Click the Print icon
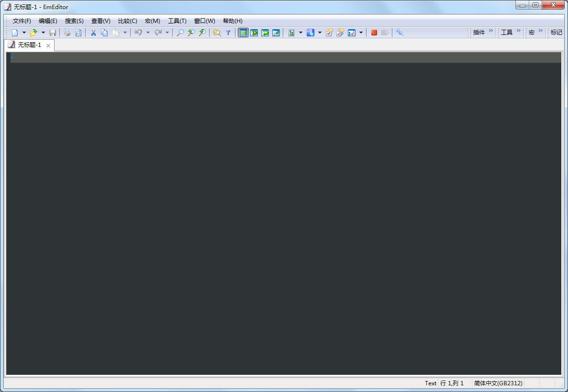Image resolution: width=568 pixels, height=392 pixels. [x=67, y=33]
